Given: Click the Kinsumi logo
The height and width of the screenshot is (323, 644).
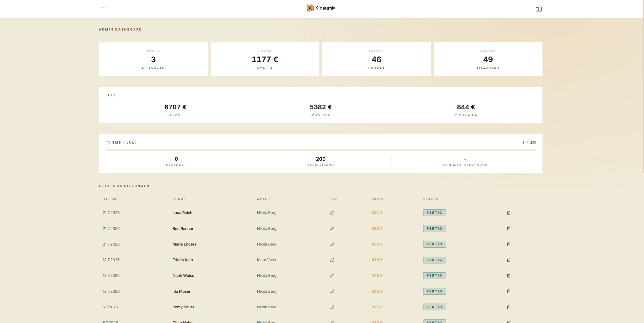Looking at the screenshot, I should pos(321,8).
